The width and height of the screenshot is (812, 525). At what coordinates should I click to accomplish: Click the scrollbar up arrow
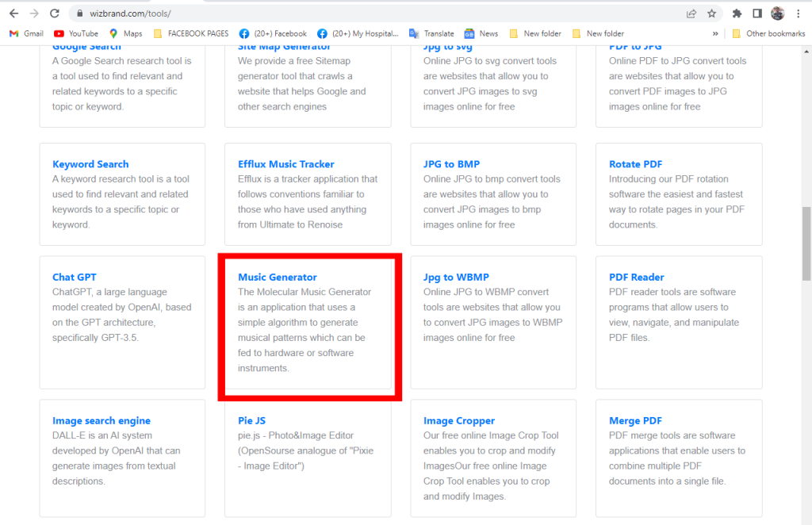806,52
